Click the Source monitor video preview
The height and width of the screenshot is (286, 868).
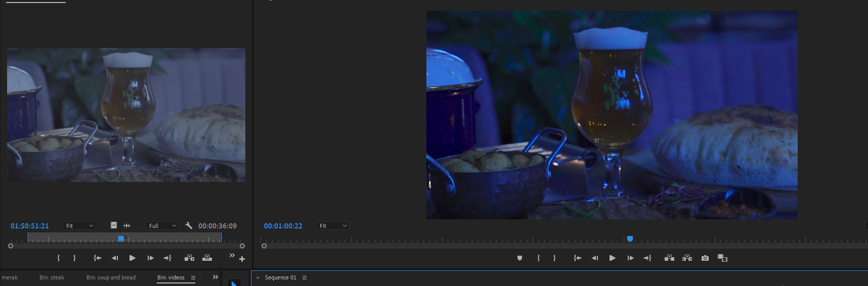126,115
